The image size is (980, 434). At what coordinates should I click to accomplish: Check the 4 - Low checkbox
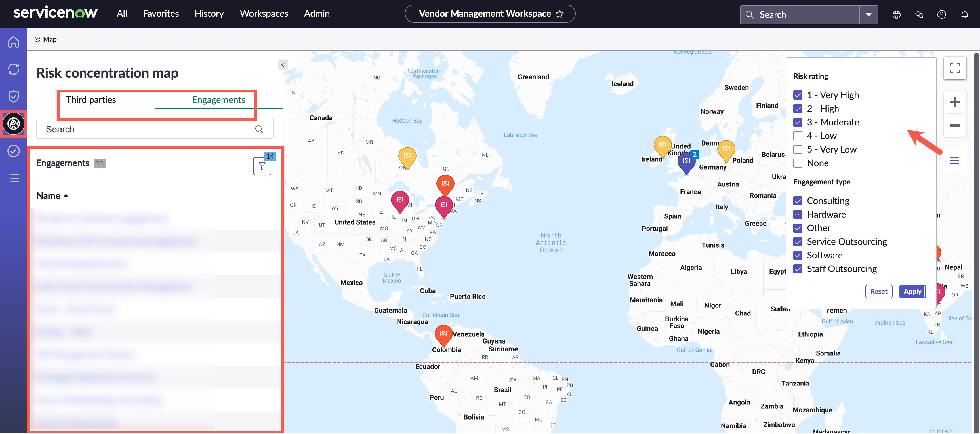pyautogui.click(x=798, y=136)
